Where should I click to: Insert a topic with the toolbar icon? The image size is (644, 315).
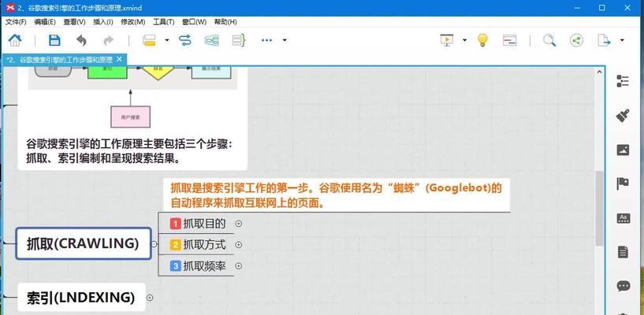coord(150,40)
